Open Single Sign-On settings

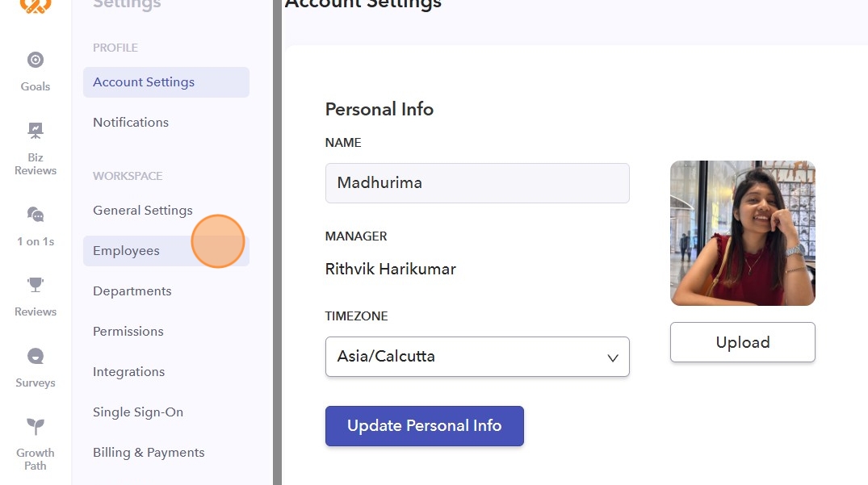click(x=138, y=412)
